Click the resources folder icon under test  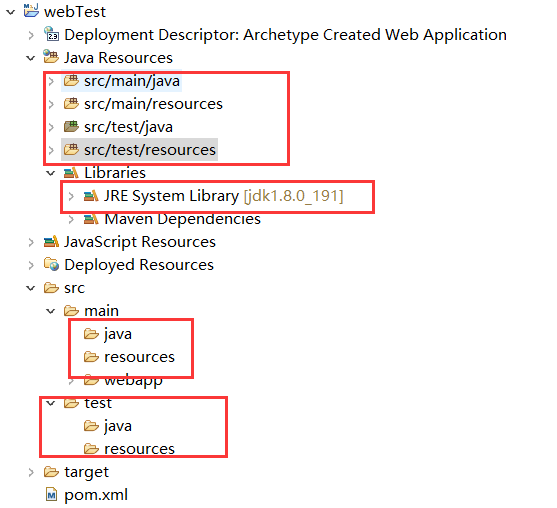91,449
